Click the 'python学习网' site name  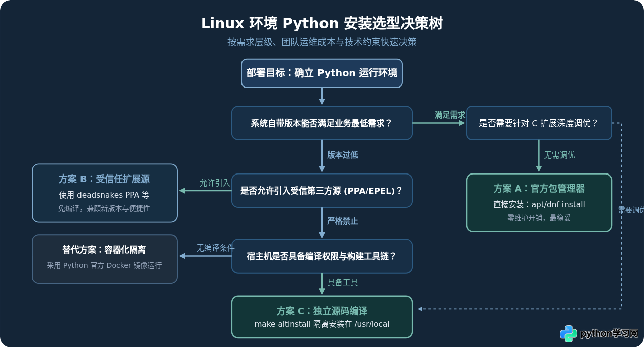[x=610, y=334]
